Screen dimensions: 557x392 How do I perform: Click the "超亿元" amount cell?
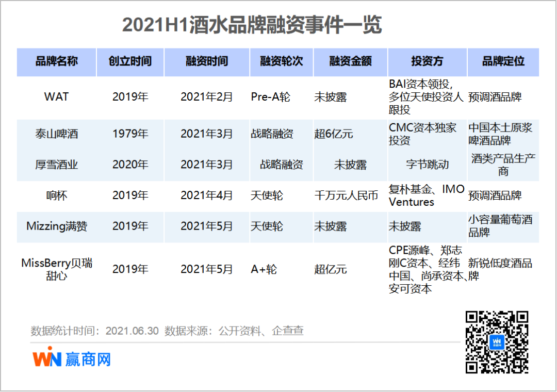(x=331, y=269)
